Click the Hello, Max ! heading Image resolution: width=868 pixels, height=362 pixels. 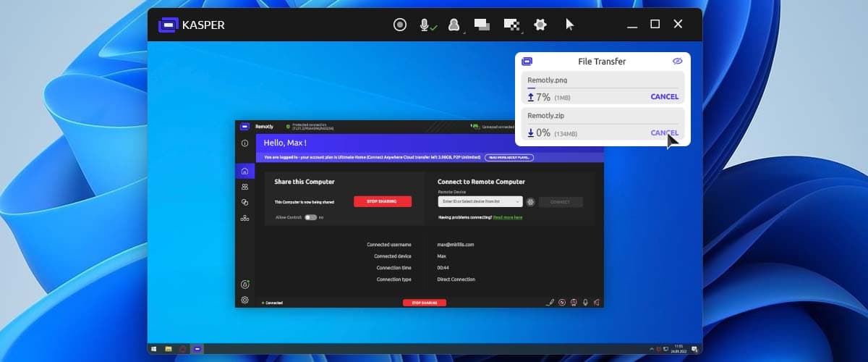[285, 143]
